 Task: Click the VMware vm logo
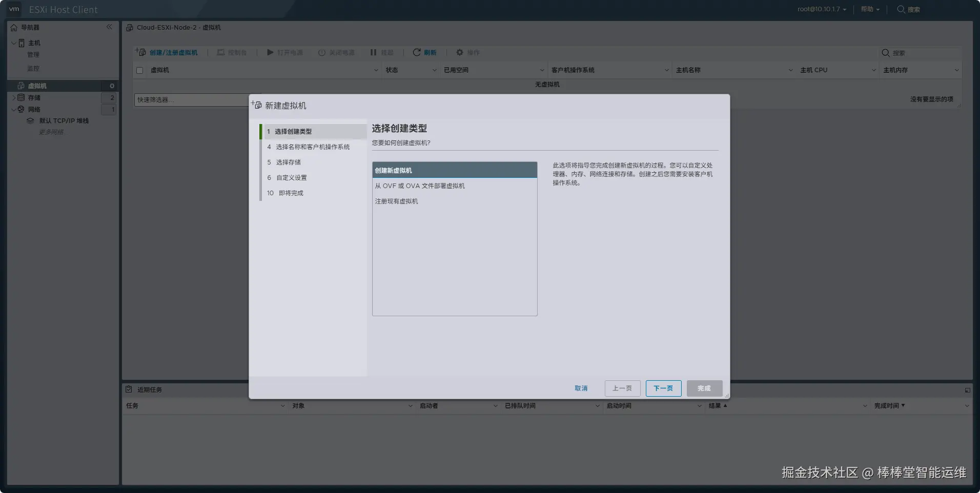click(x=14, y=9)
